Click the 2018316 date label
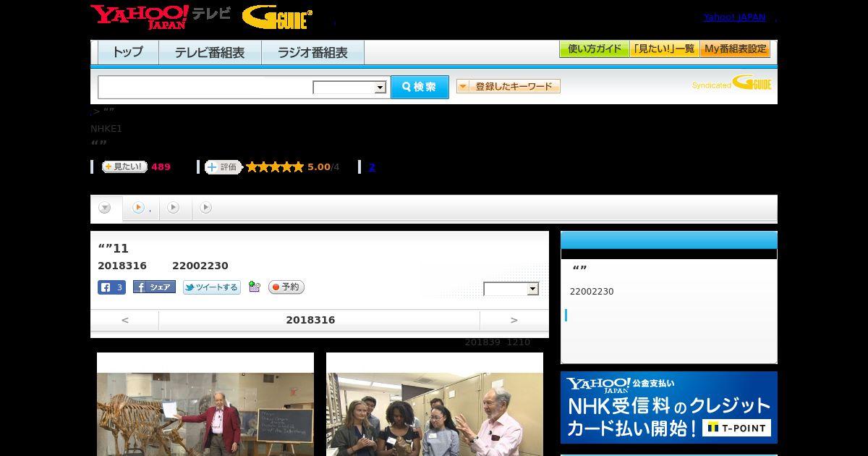868x456 pixels. pos(310,320)
